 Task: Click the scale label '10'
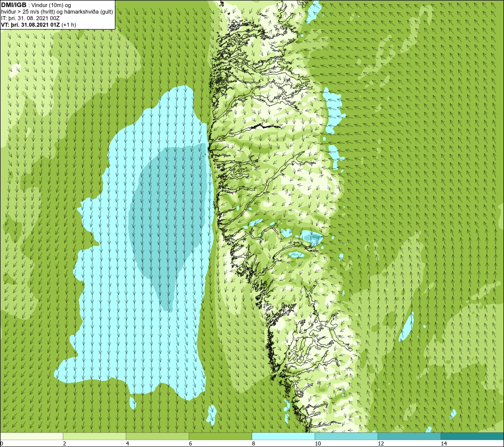[318, 444]
